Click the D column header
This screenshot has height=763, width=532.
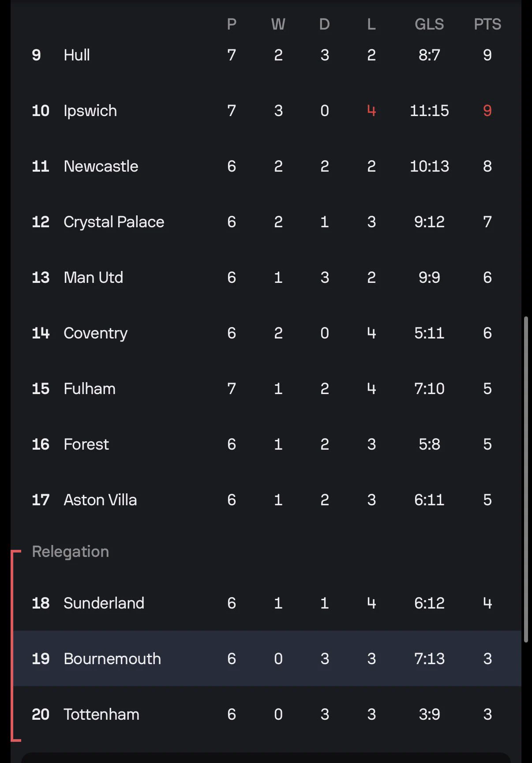point(325,24)
